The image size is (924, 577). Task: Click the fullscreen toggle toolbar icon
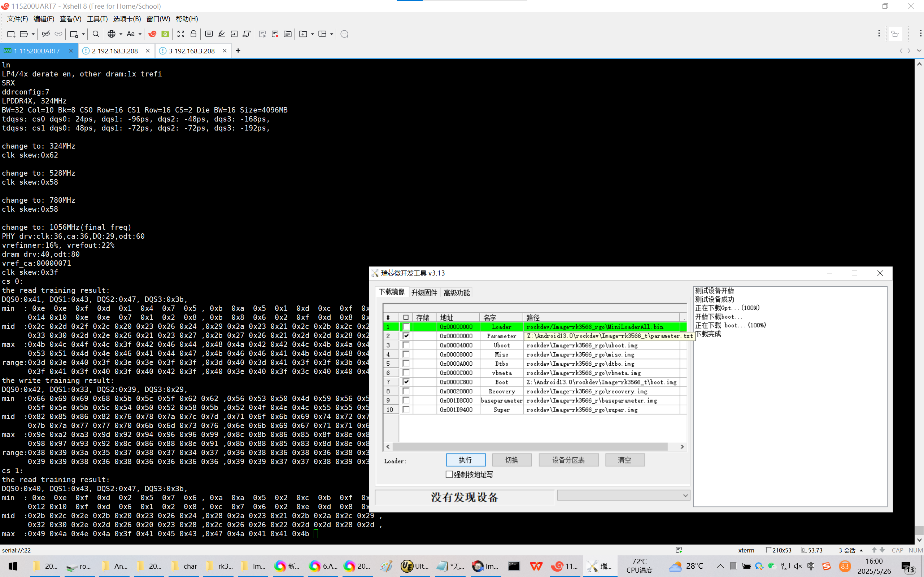[180, 34]
